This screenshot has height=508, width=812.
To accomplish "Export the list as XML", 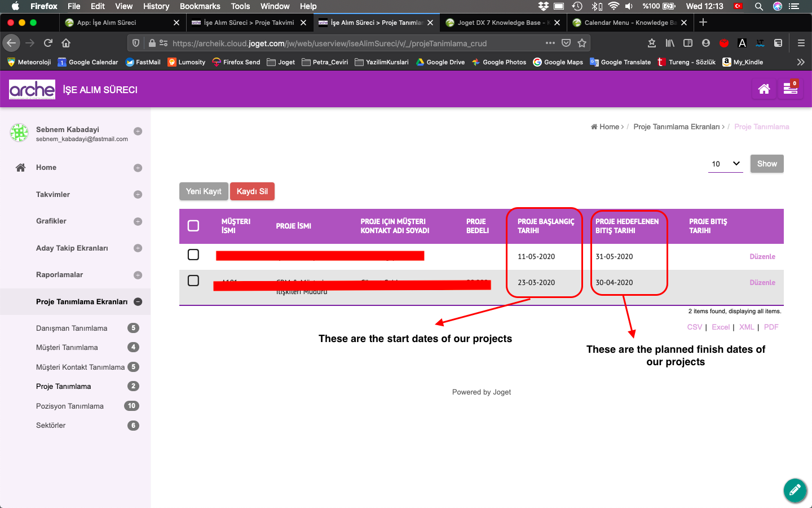I will [747, 327].
